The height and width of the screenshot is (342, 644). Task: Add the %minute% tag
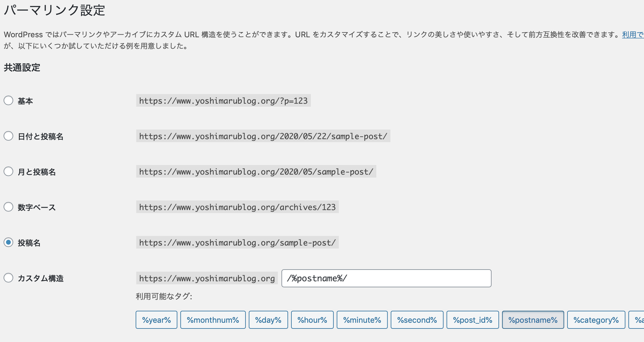click(x=362, y=320)
